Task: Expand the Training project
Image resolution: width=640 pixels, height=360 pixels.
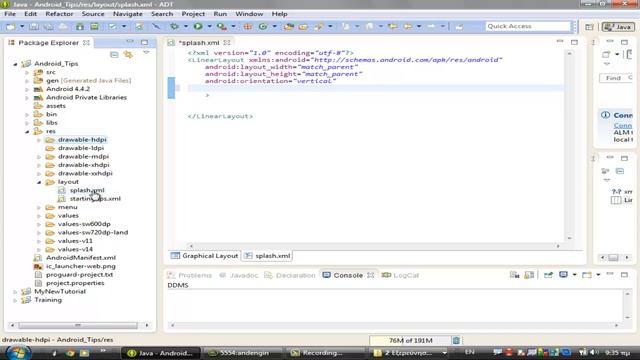Action: 15,300
